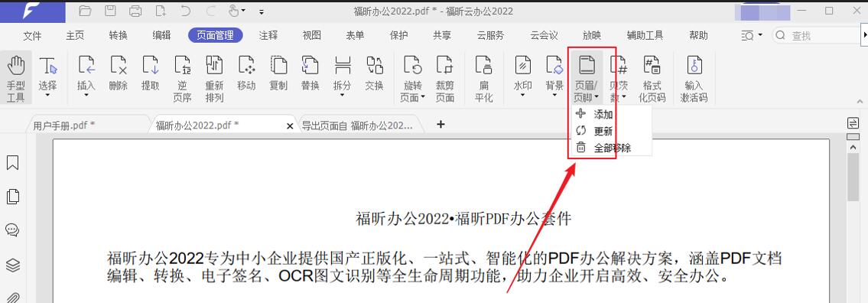Click the Save icon in quick toolbar

click(110, 11)
